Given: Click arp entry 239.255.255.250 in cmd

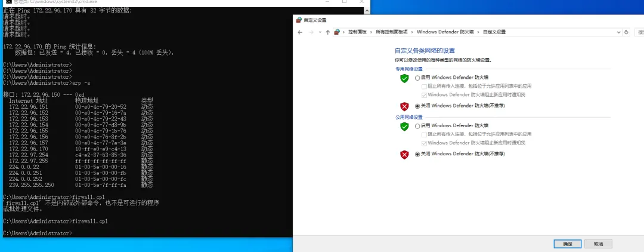Looking at the screenshot, I should point(32,185).
